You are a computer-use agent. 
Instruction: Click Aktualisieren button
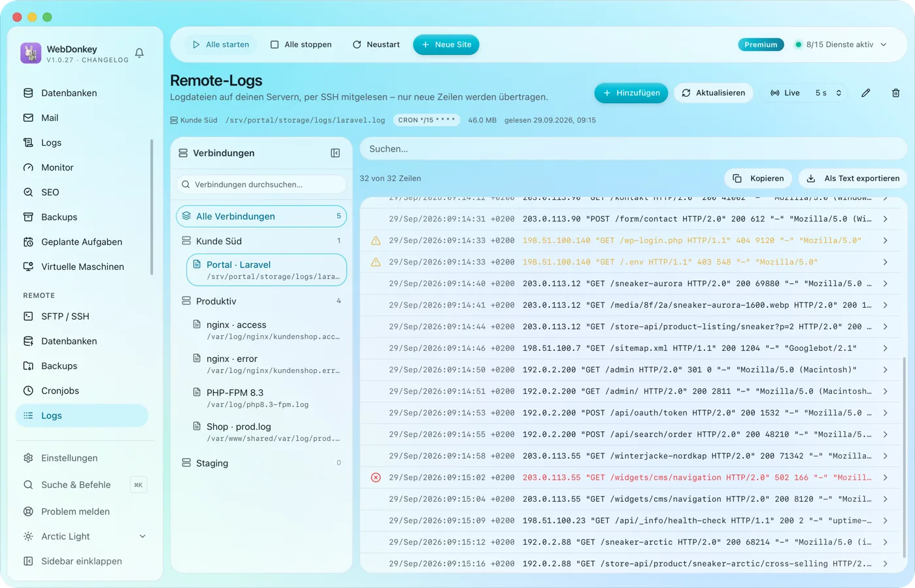[714, 93]
